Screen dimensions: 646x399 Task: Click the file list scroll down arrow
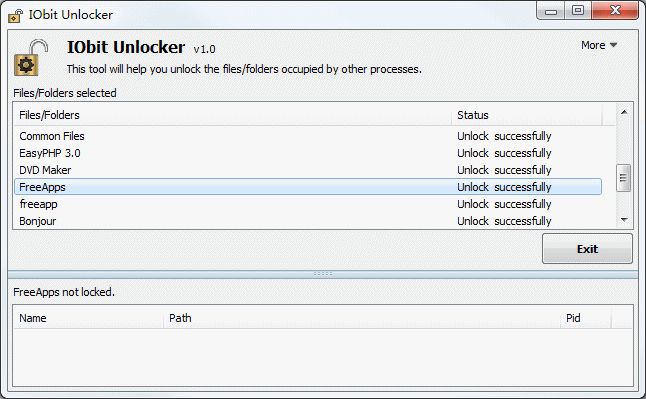tap(624, 220)
